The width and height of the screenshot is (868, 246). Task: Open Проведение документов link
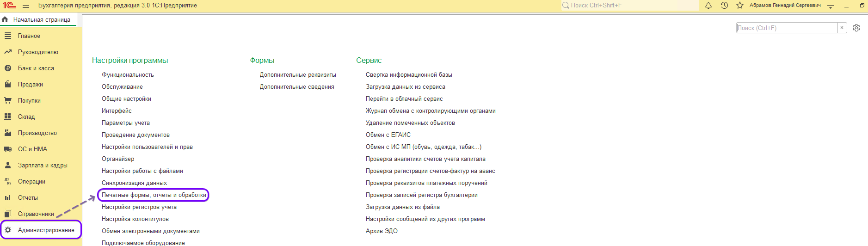(x=135, y=135)
